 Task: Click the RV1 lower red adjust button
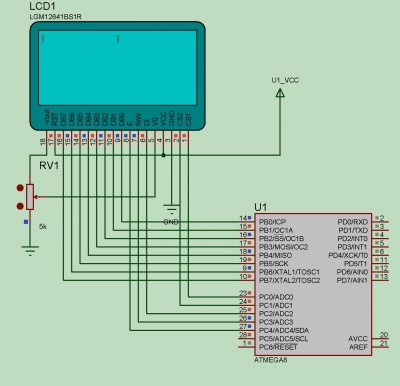point(20,206)
